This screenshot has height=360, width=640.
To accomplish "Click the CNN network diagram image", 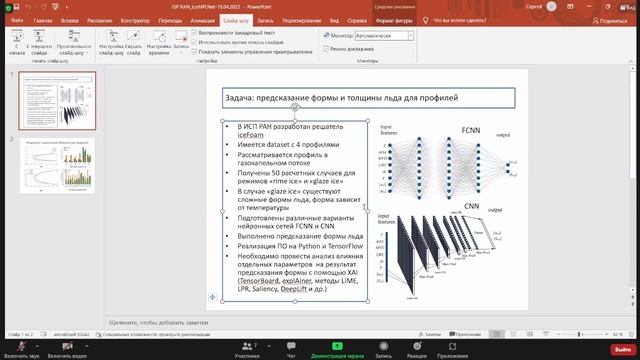I will 441,252.
